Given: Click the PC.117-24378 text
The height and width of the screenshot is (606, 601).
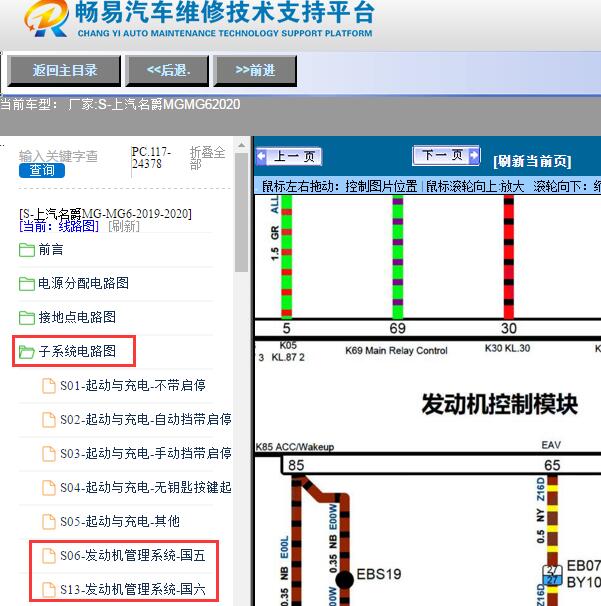Looking at the screenshot, I should (x=152, y=158).
